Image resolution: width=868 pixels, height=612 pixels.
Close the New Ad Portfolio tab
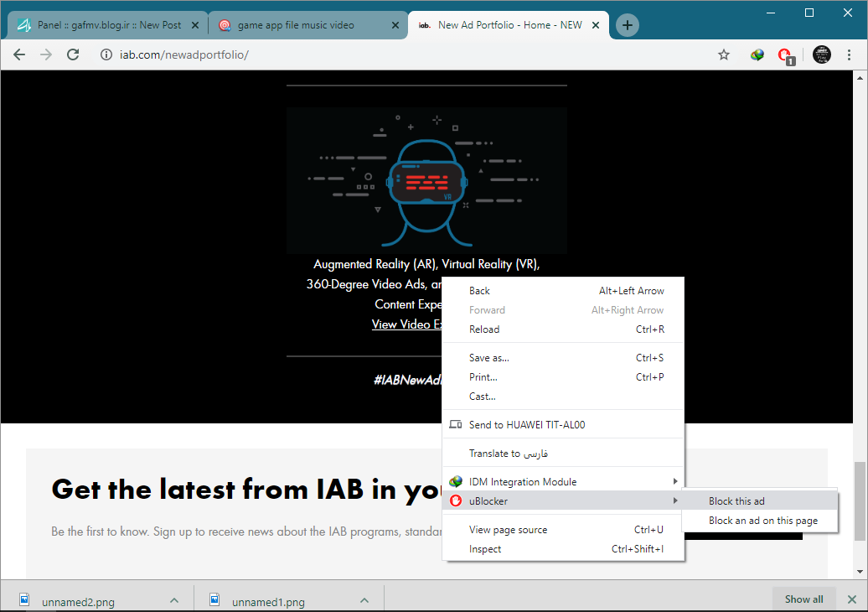point(596,25)
